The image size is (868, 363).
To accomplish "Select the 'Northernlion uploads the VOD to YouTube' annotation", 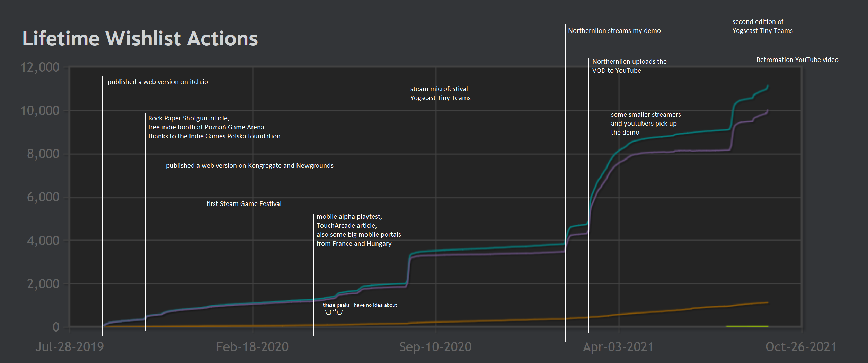I will pyautogui.click(x=629, y=66).
